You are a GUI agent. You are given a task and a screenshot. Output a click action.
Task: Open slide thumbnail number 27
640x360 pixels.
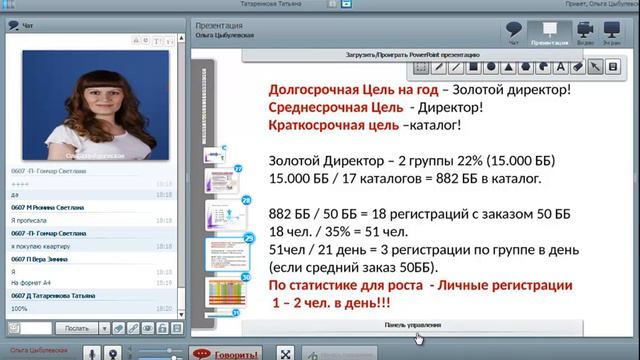click(221, 181)
